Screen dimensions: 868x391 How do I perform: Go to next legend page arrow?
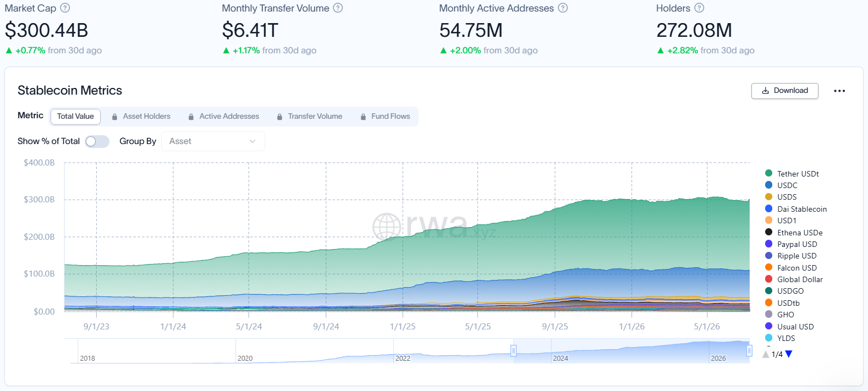[x=789, y=354]
